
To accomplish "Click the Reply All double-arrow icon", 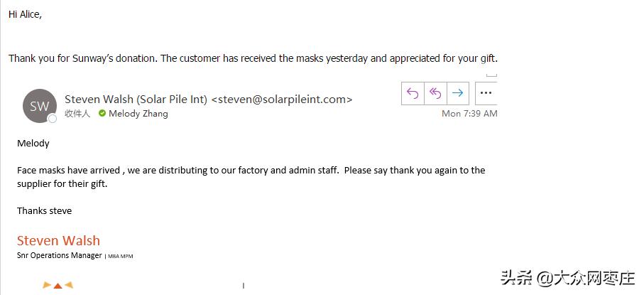I will click(x=435, y=93).
